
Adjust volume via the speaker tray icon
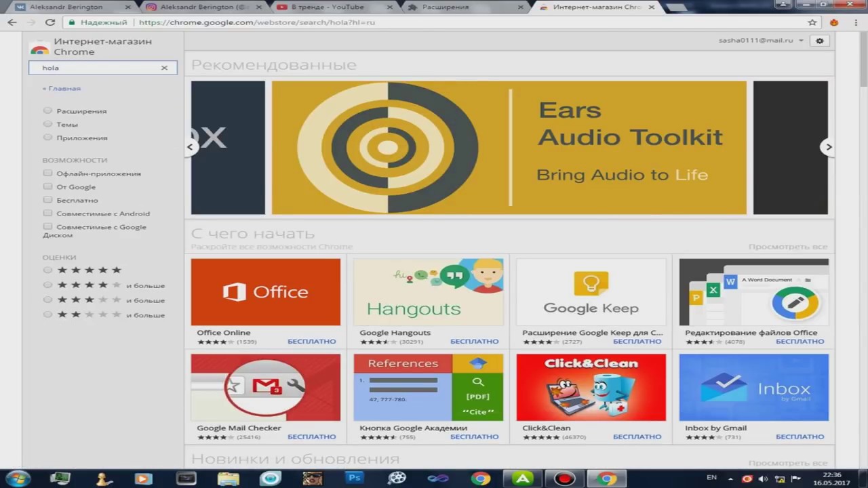coord(763,479)
